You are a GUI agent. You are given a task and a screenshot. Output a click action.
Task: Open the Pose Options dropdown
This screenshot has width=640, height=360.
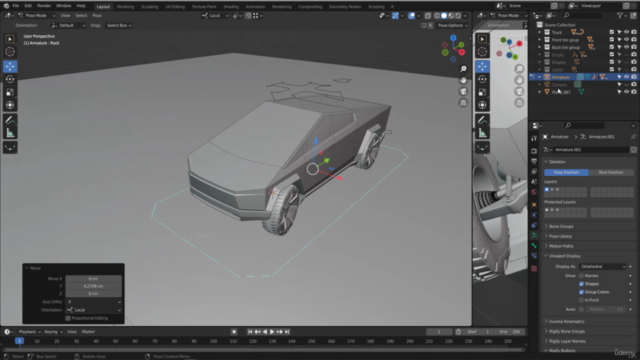pos(452,25)
